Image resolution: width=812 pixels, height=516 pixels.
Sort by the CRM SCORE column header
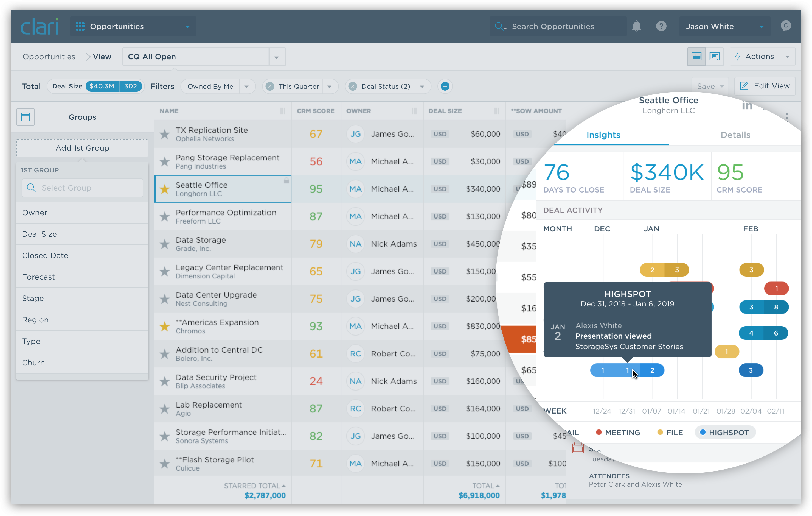click(316, 111)
